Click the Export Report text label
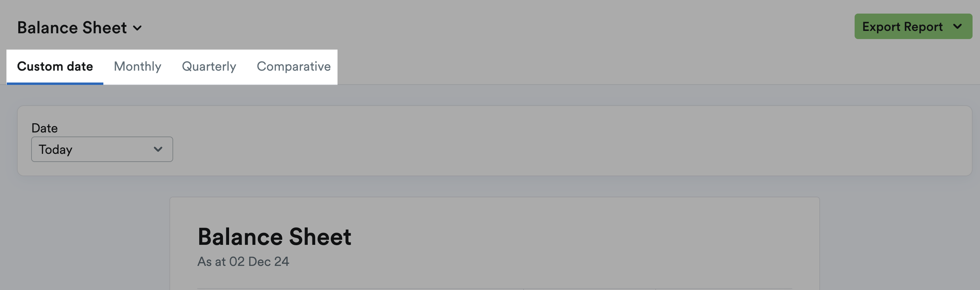This screenshot has height=290, width=980. [902, 27]
